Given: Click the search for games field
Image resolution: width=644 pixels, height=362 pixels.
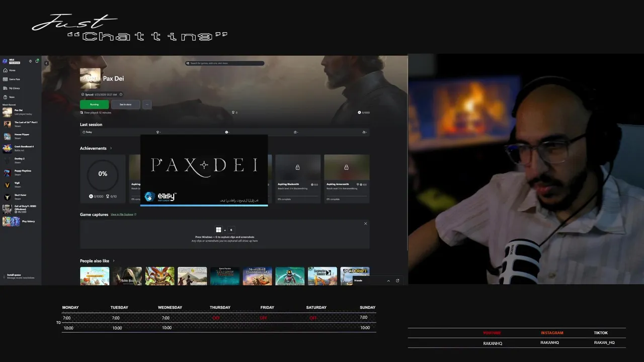Looking at the screenshot, I should (225, 63).
